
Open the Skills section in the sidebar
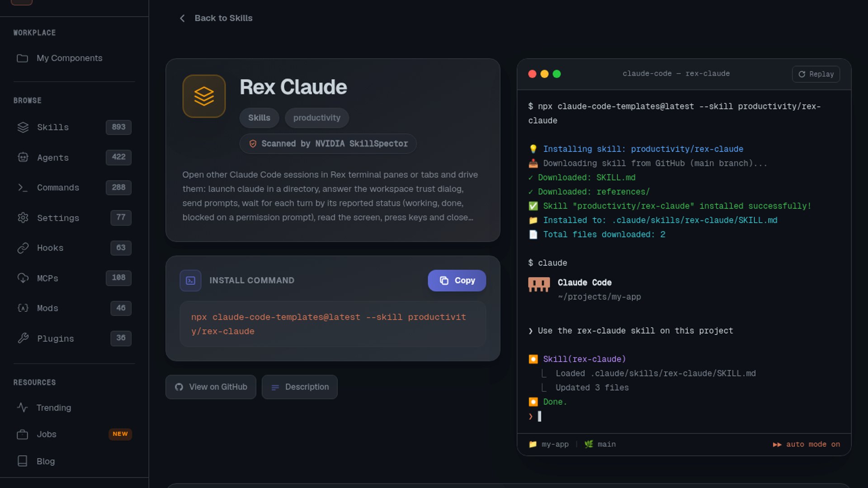[74, 127]
